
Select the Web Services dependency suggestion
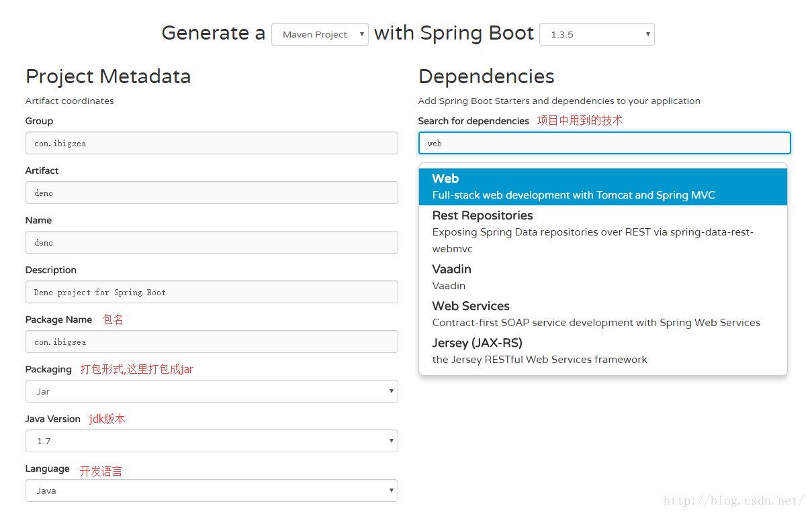(603, 314)
